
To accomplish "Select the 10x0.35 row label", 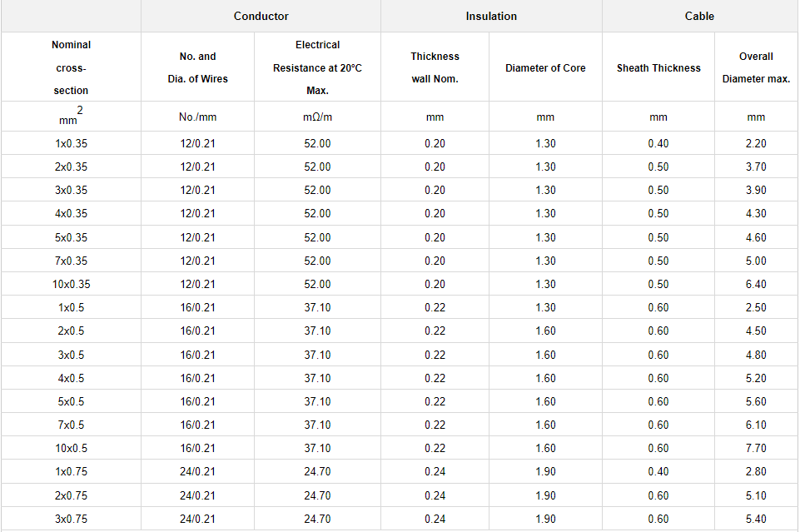I will tap(71, 284).
